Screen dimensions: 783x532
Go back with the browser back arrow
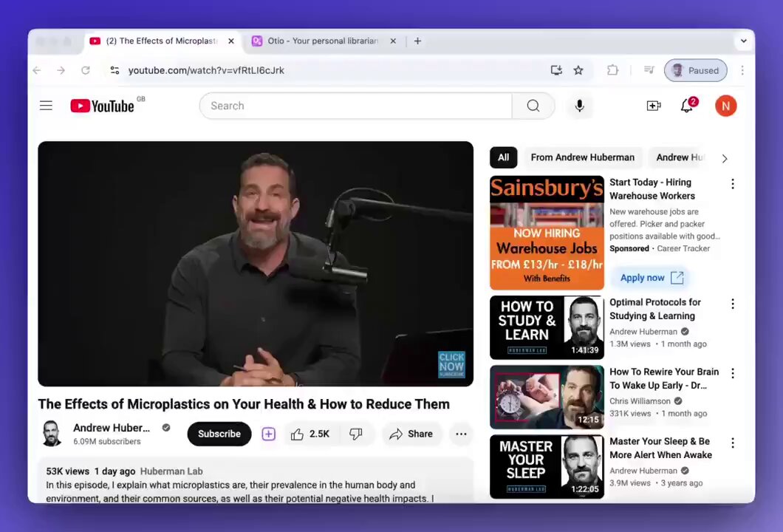[x=37, y=70]
